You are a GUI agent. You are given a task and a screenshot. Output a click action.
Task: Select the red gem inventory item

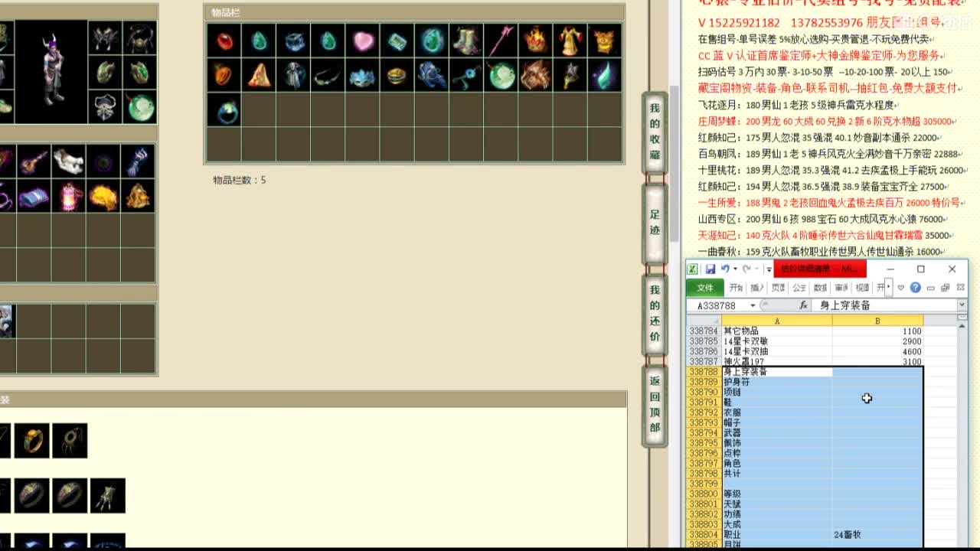[224, 41]
